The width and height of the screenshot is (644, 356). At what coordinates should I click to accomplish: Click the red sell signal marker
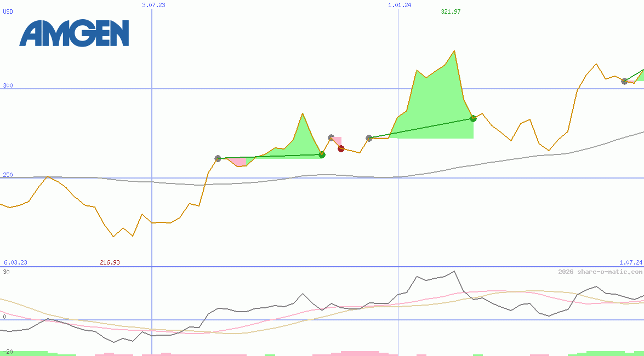(x=341, y=148)
